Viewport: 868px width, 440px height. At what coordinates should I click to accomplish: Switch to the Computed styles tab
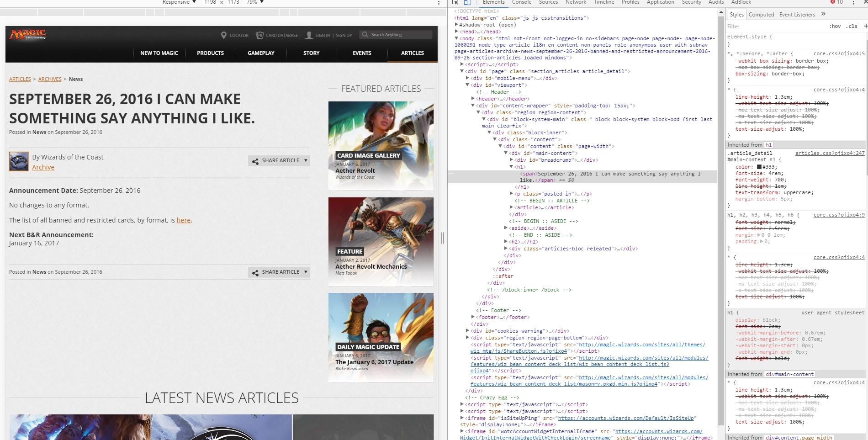pyautogui.click(x=761, y=15)
